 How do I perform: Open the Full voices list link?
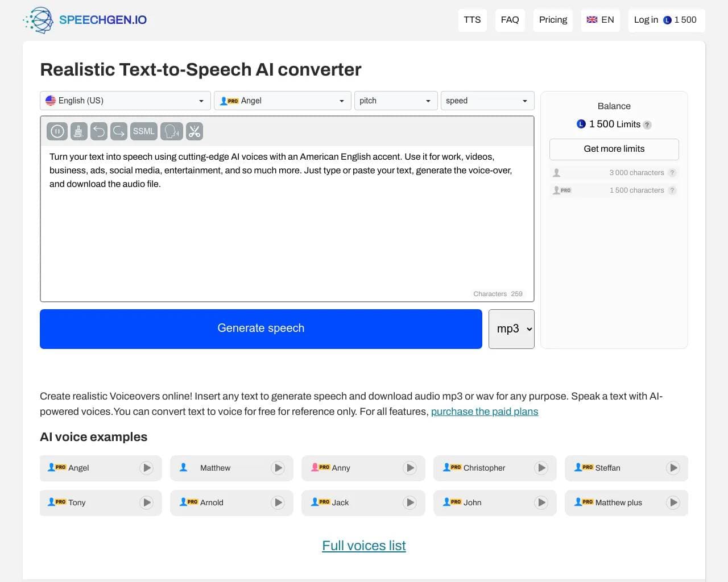pos(363,545)
